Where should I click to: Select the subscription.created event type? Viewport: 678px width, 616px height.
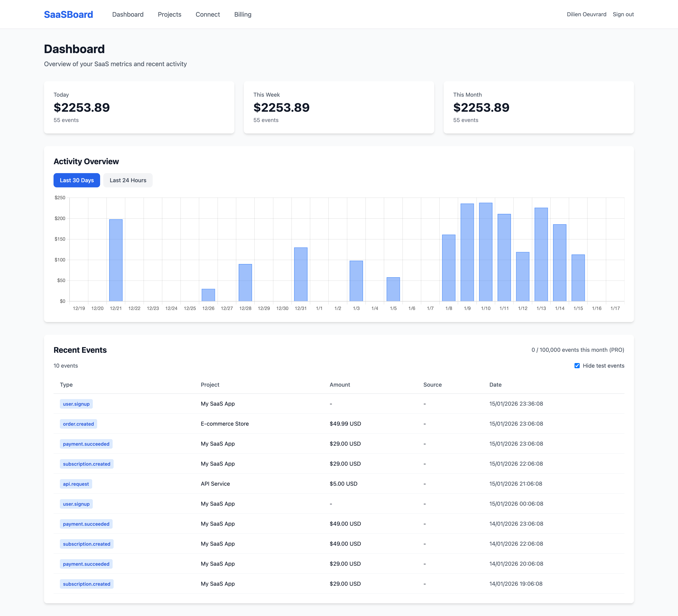[x=86, y=464]
